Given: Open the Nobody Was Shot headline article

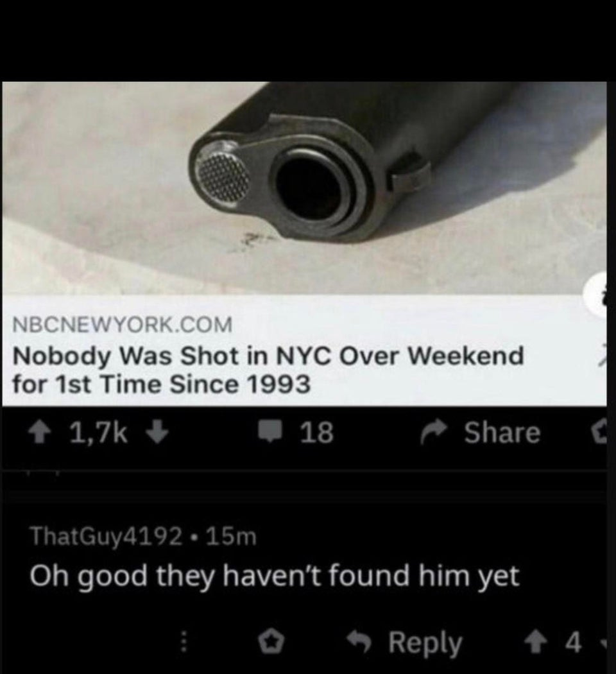Looking at the screenshot, I should coord(268,370).
